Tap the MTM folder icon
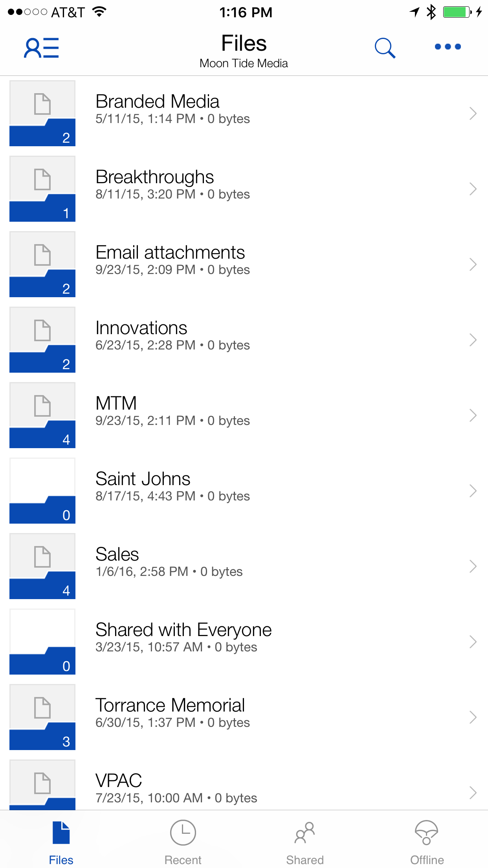Image resolution: width=488 pixels, height=868 pixels. tap(42, 415)
